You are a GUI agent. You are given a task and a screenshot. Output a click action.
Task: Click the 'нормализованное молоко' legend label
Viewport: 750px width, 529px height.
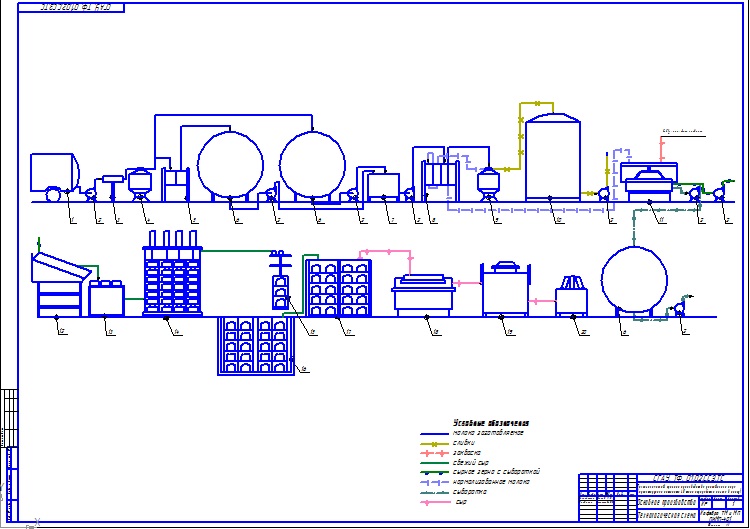click(x=491, y=482)
